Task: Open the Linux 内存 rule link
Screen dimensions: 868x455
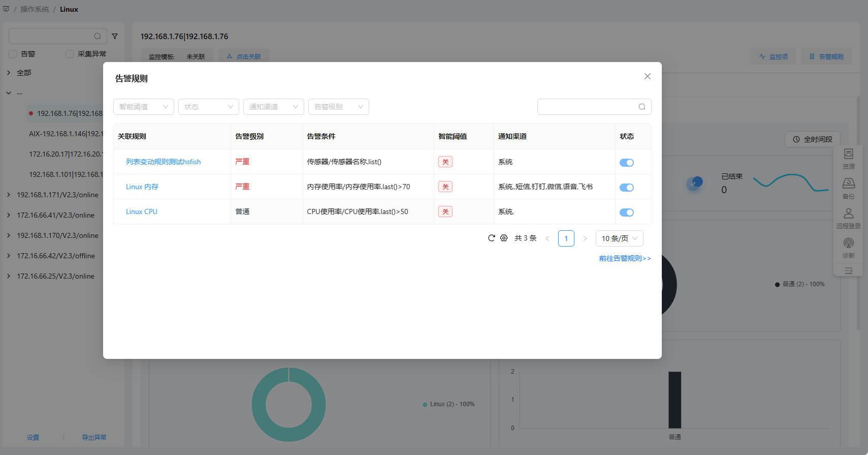Action: point(142,187)
